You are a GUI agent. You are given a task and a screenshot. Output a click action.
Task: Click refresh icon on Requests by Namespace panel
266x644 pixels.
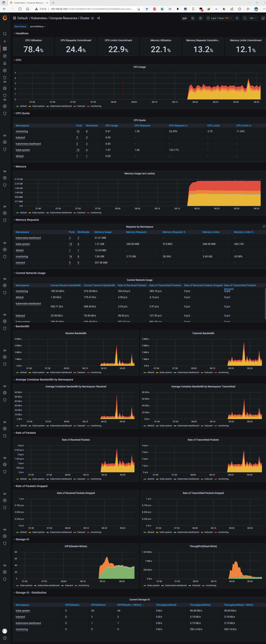[x=264, y=226]
